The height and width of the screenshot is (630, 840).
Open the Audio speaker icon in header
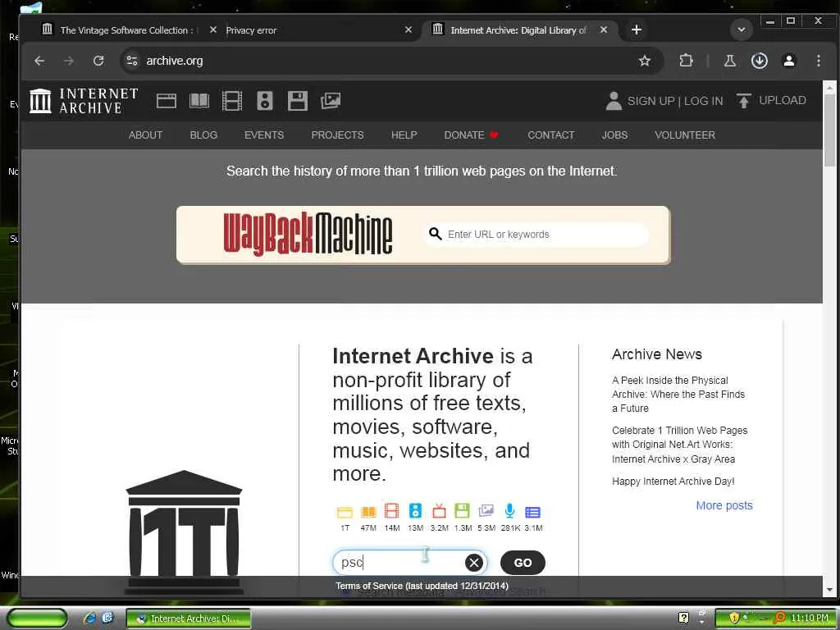tap(265, 101)
